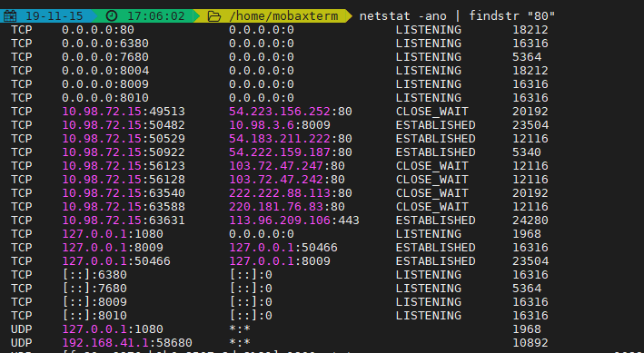This screenshot has height=353, width=644.
Task: Click the address 222.222.88.113
Action: click(280, 193)
